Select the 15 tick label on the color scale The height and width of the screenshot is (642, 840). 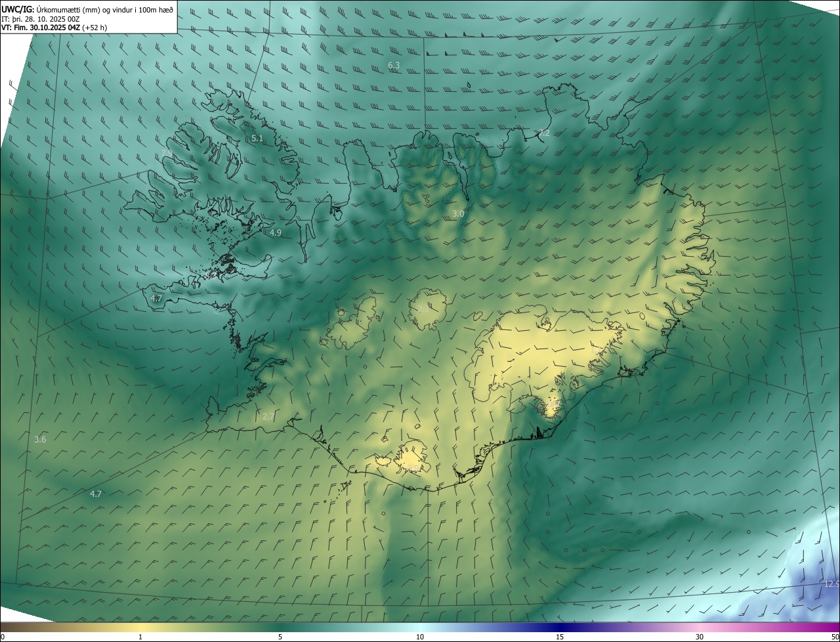coord(560,637)
